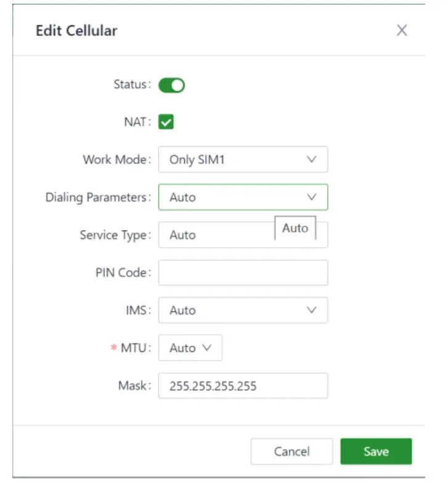This screenshot has height=495, width=448.
Task: Select the Auto option in the popup
Action: 295,228
